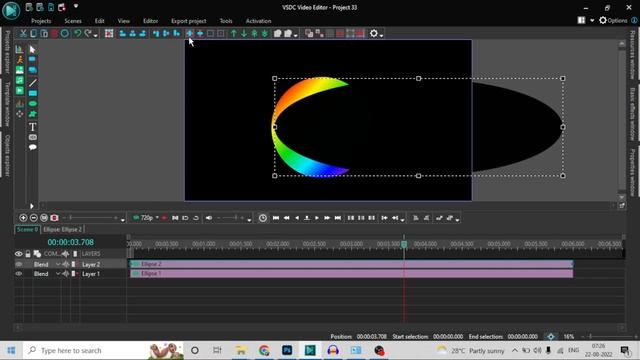The width and height of the screenshot is (640, 360).
Task: Select the Line drawing tool
Action: pyautogui.click(x=32, y=82)
